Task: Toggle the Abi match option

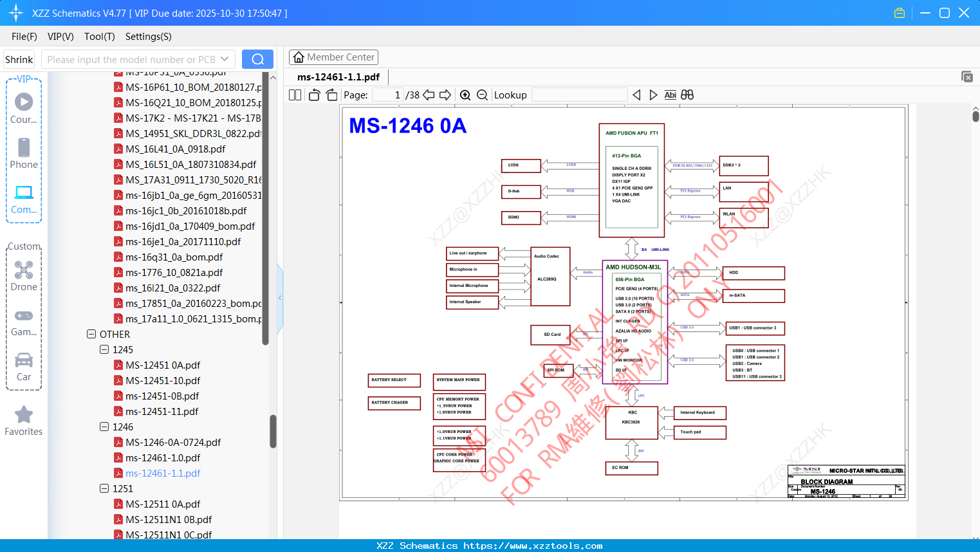Action: click(x=670, y=95)
